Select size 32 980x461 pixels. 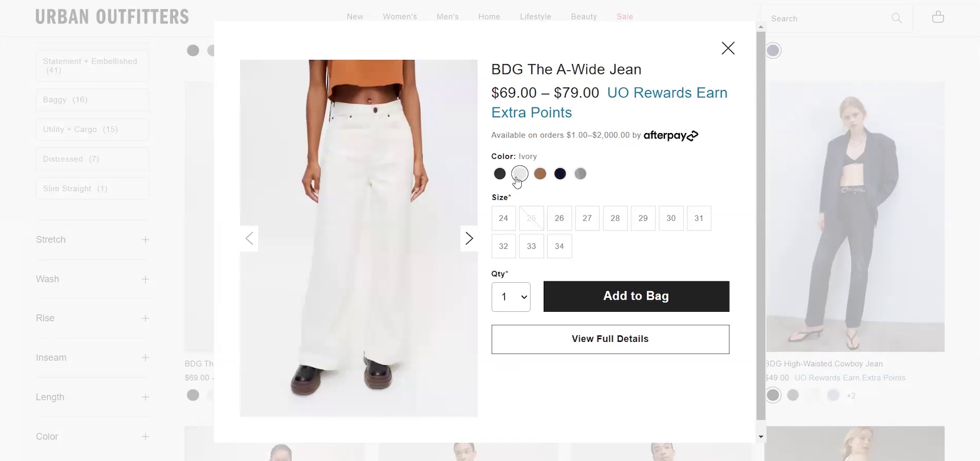tap(503, 246)
